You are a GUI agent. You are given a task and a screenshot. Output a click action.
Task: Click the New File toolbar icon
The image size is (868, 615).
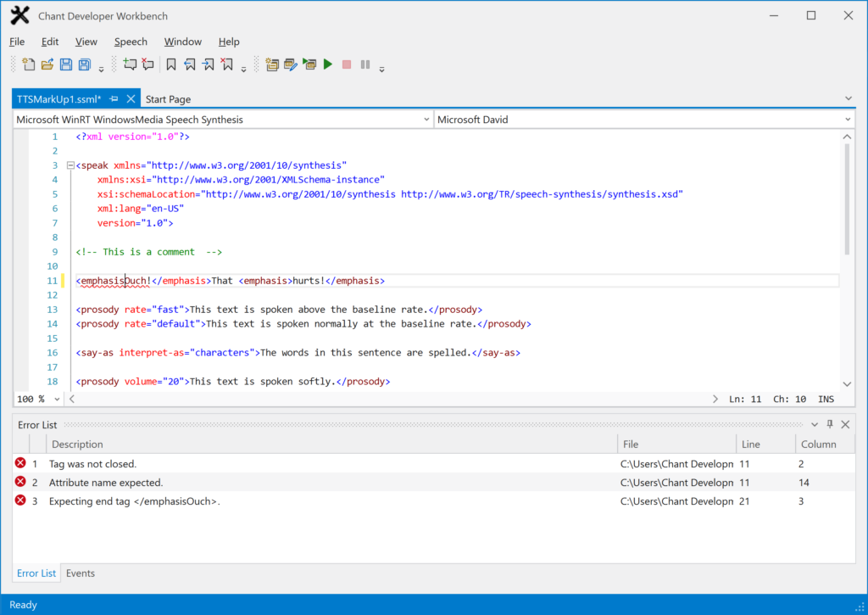point(28,64)
